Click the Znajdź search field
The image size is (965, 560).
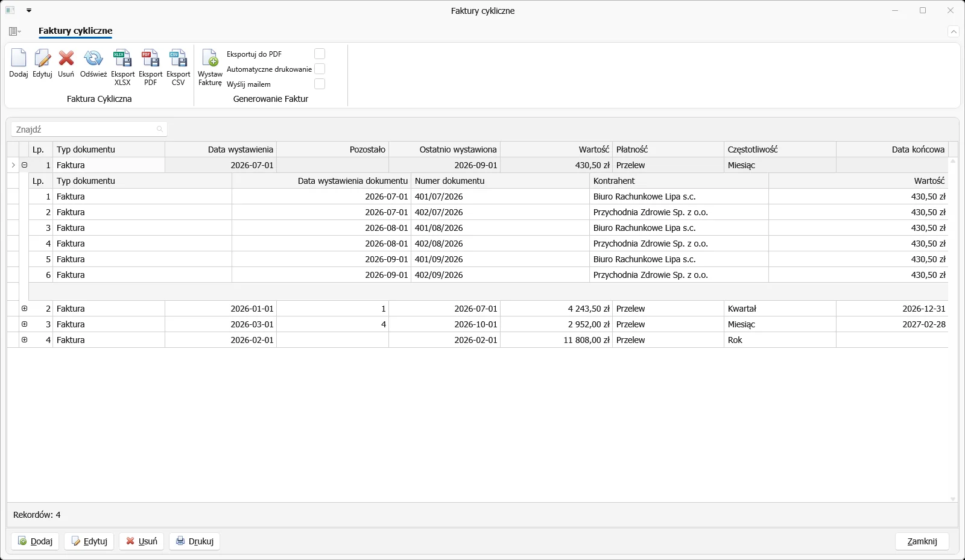[89, 130]
